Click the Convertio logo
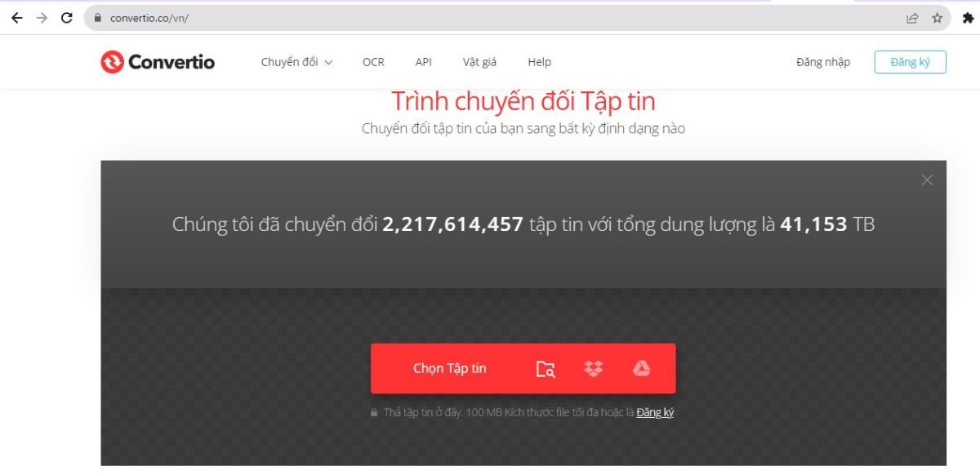 (158, 62)
